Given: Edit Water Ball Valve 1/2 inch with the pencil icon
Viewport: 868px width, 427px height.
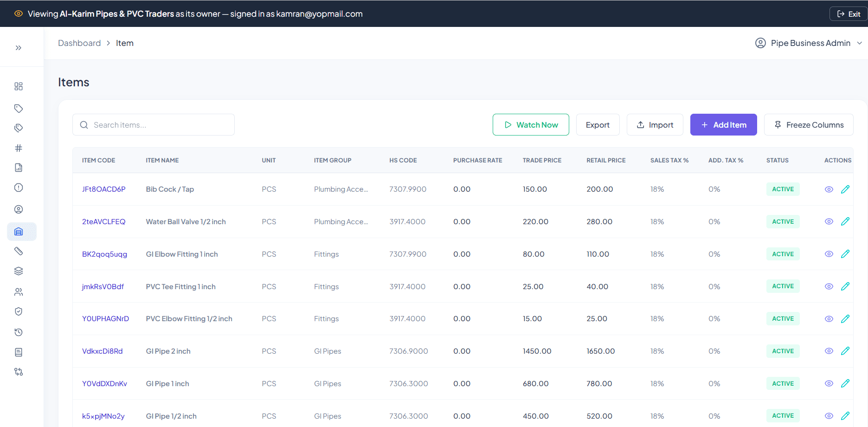Looking at the screenshot, I should (845, 221).
